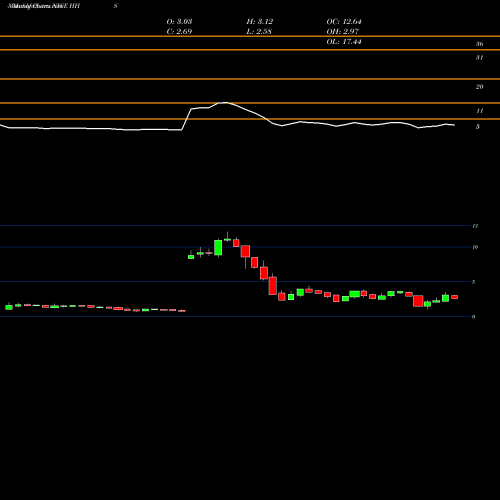The image size is (500, 500).
Task: Click the OC: 12.64 reading
Action: 344,22
